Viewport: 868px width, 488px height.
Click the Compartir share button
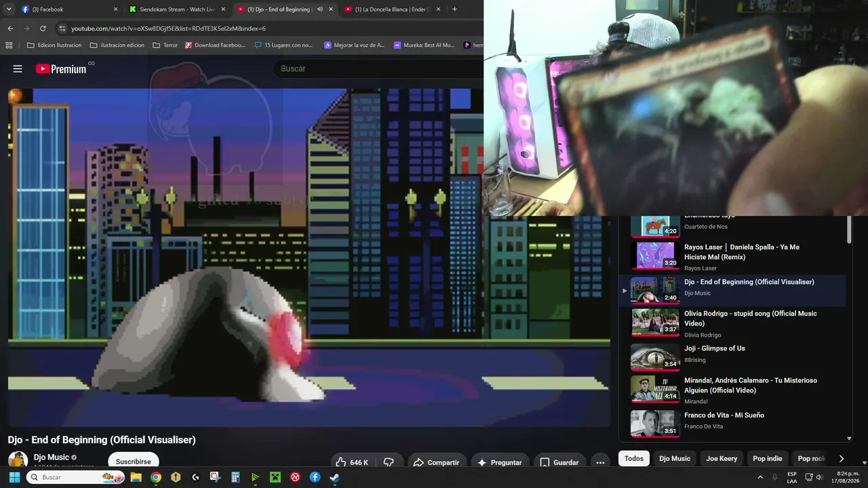pos(436,462)
